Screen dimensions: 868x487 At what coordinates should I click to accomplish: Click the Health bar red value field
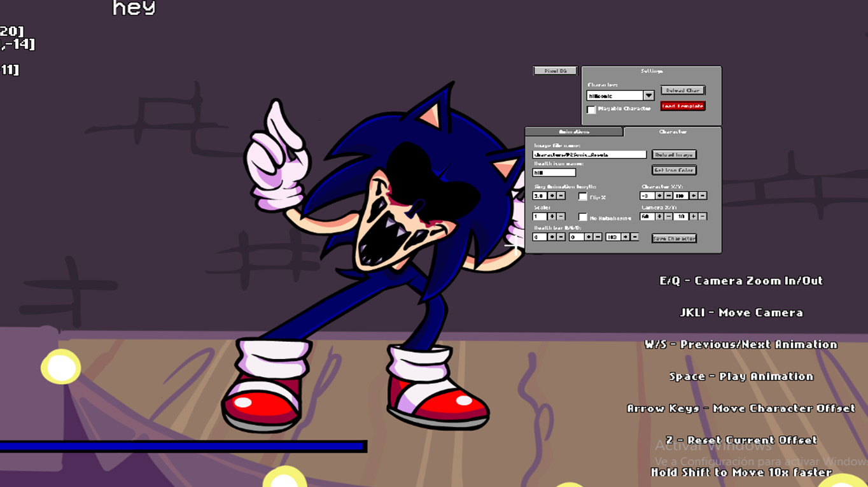click(x=540, y=237)
